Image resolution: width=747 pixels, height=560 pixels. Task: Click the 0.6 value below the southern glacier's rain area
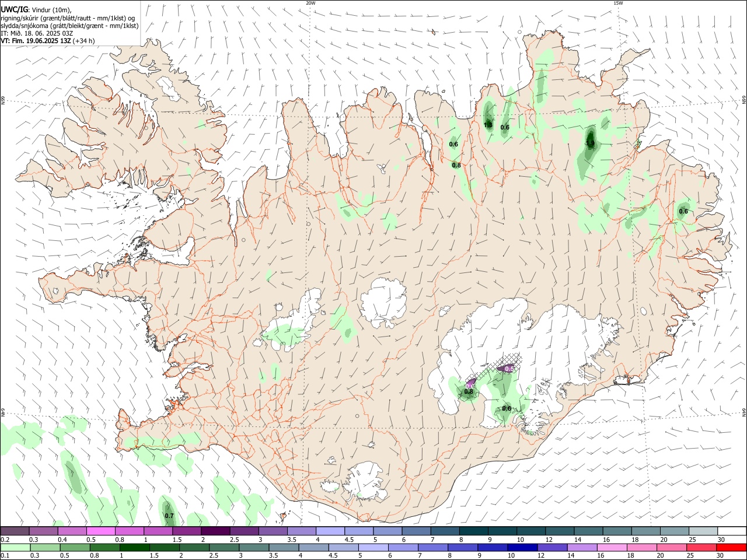[507, 408]
